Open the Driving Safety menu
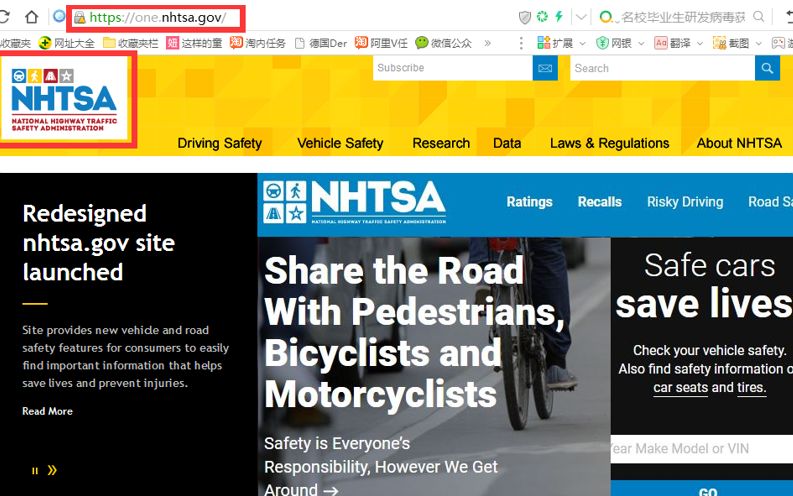This screenshot has height=496, width=793. tap(219, 143)
